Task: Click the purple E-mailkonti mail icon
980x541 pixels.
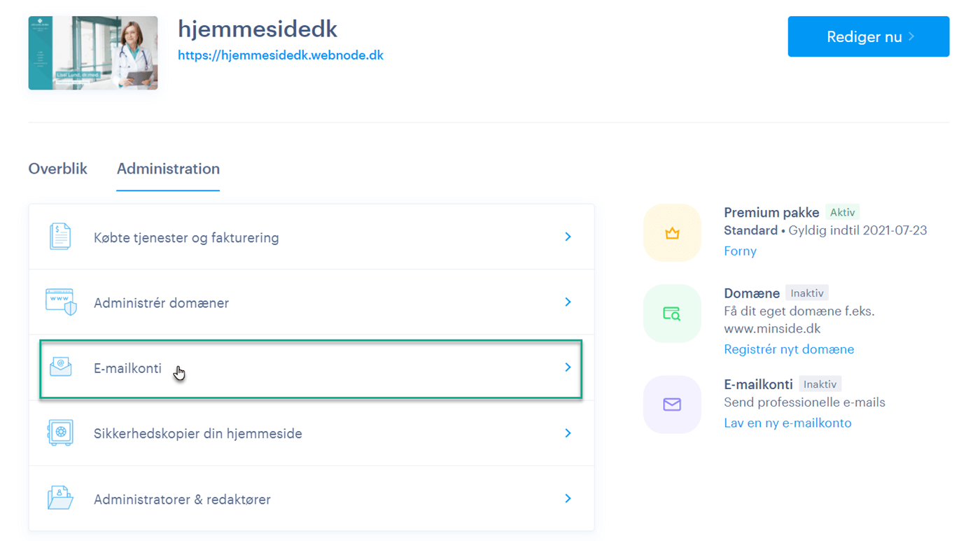Action: coord(672,405)
